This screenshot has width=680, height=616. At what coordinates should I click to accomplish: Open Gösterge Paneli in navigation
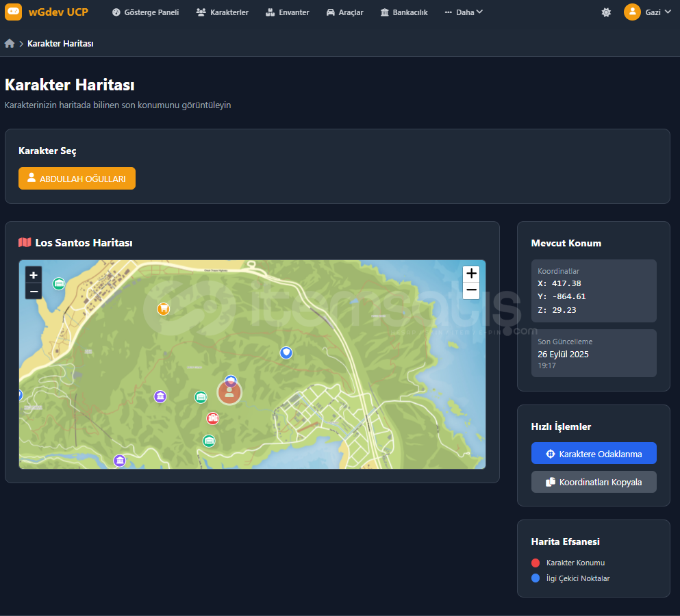coord(146,12)
